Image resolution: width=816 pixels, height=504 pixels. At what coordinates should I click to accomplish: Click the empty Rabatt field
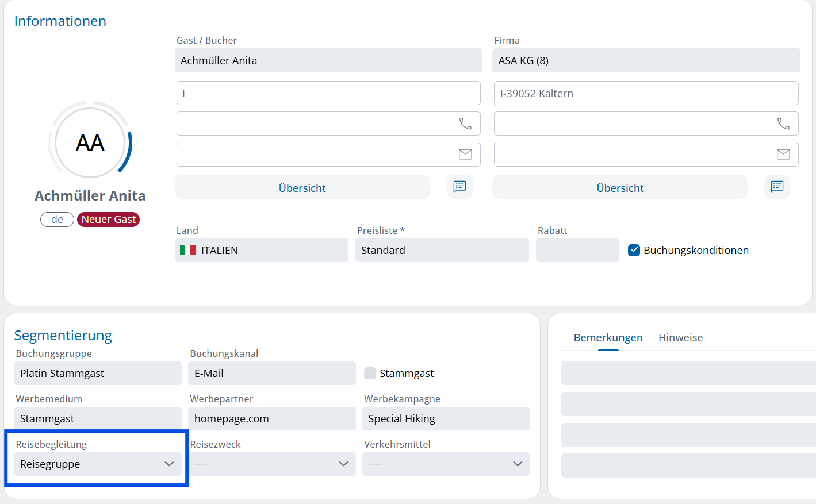click(x=577, y=250)
